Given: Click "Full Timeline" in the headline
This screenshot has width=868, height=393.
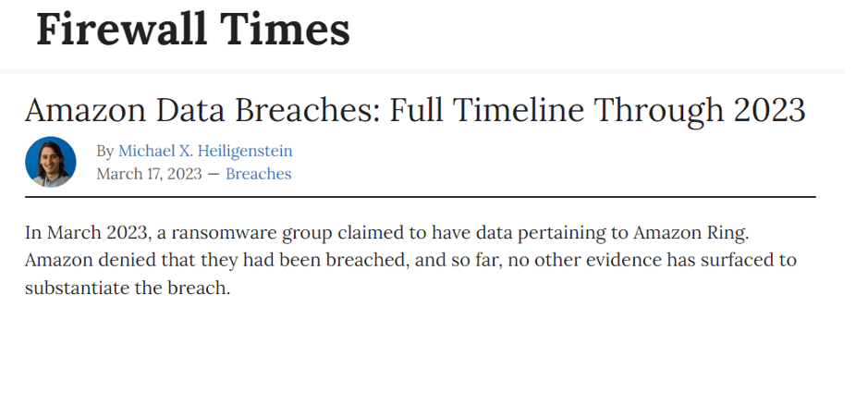Looking at the screenshot, I should click(x=487, y=110).
